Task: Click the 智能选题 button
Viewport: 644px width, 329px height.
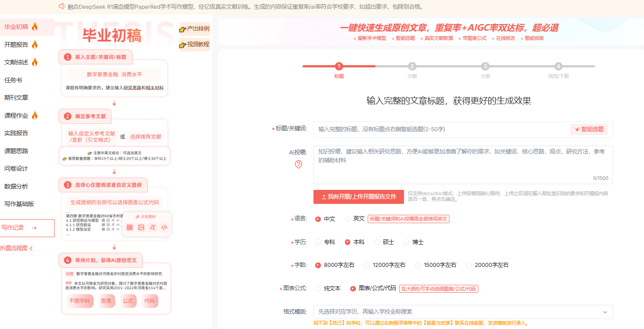Action: pos(589,129)
